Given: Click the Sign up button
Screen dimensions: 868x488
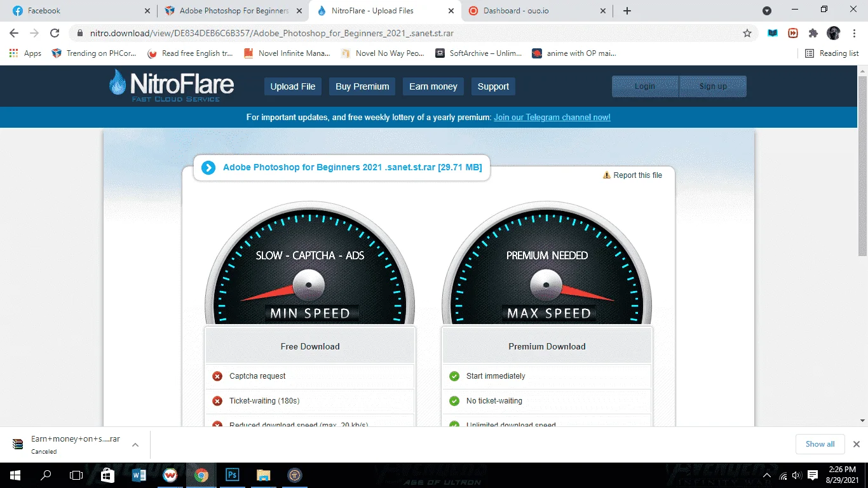Looking at the screenshot, I should point(713,86).
